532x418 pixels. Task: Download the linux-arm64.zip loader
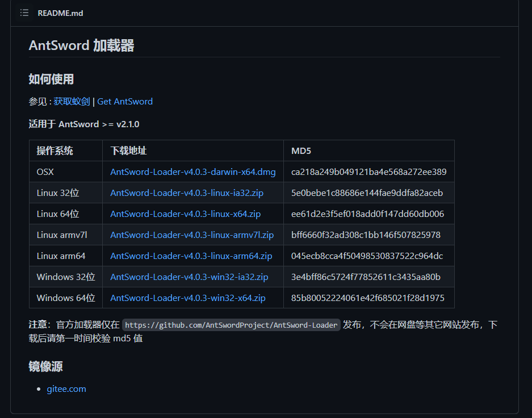coord(191,256)
